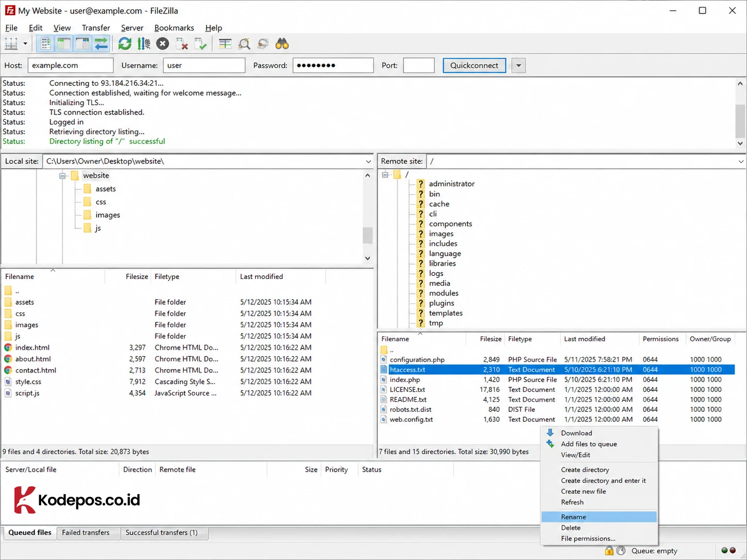Screen dimensions: 747x560
Task: Select the assets folder in local tree
Action: (106, 189)
